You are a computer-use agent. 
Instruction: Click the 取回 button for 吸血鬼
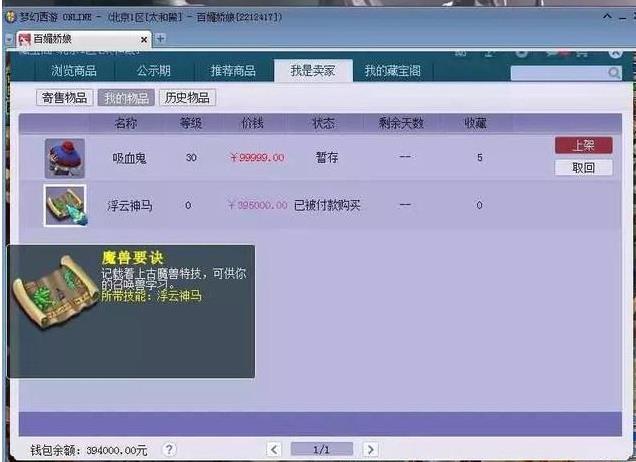click(x=584, y=168)
